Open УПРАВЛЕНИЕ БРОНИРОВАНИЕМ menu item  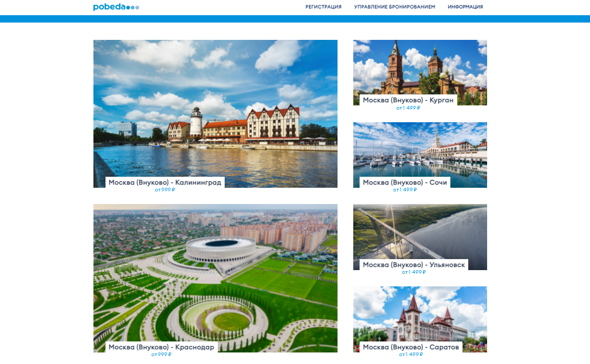click(394, 7)
